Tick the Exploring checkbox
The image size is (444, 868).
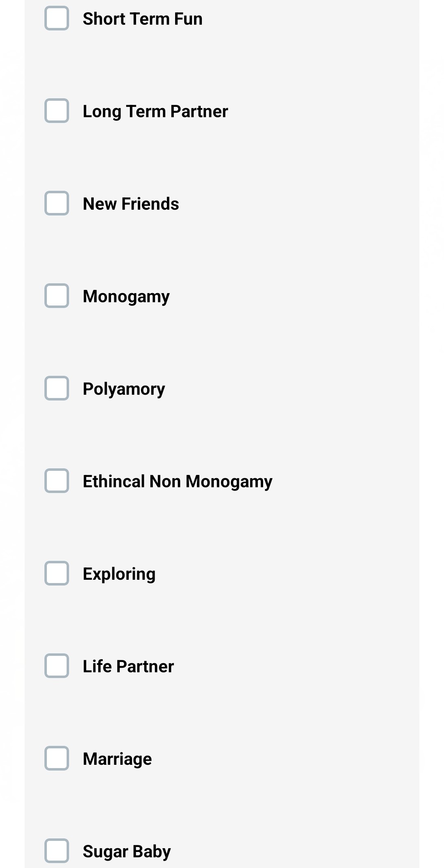[x=57, y=574]
